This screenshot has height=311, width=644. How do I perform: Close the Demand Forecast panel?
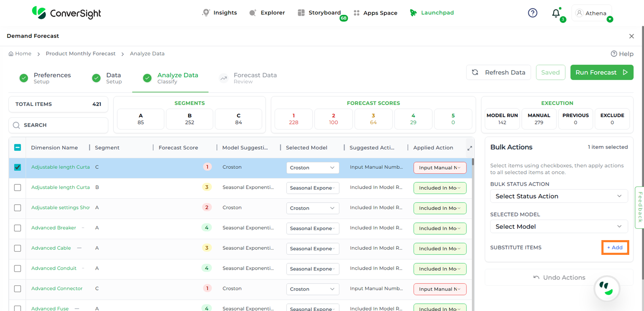631,36
